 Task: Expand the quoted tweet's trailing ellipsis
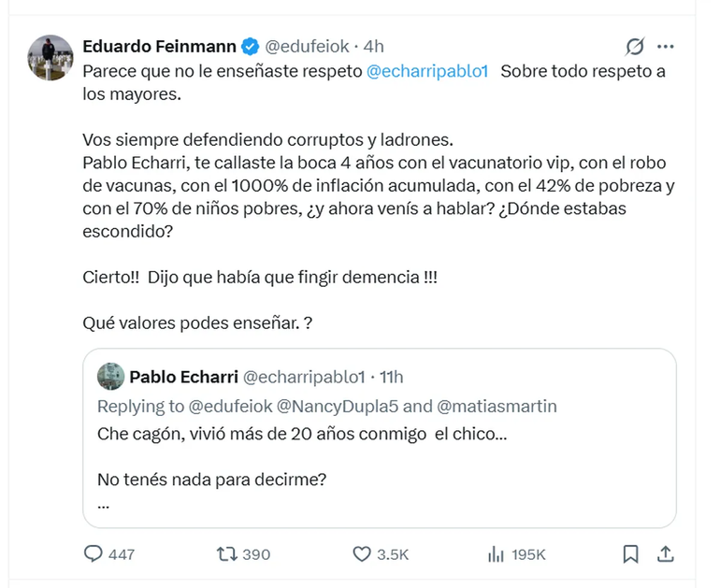(104, 504)
